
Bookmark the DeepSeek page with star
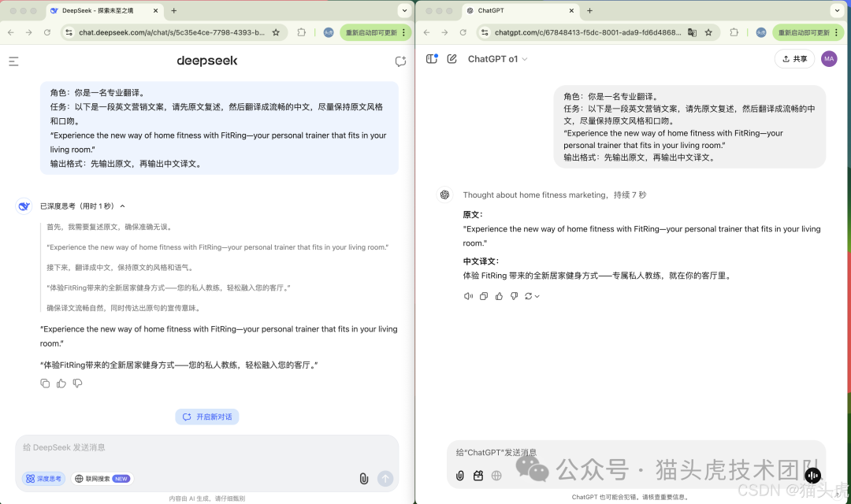[277, 32]
